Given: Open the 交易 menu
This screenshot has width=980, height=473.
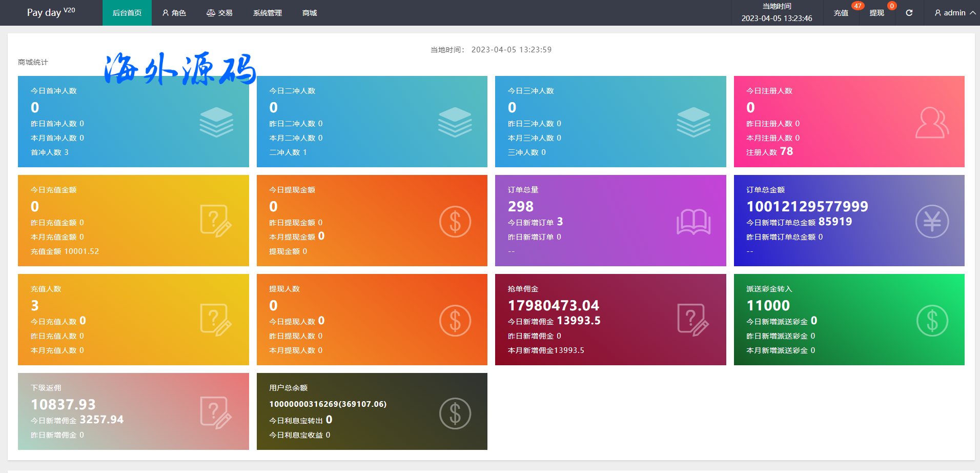Looking at the screenshot, I should pos(219,13).
